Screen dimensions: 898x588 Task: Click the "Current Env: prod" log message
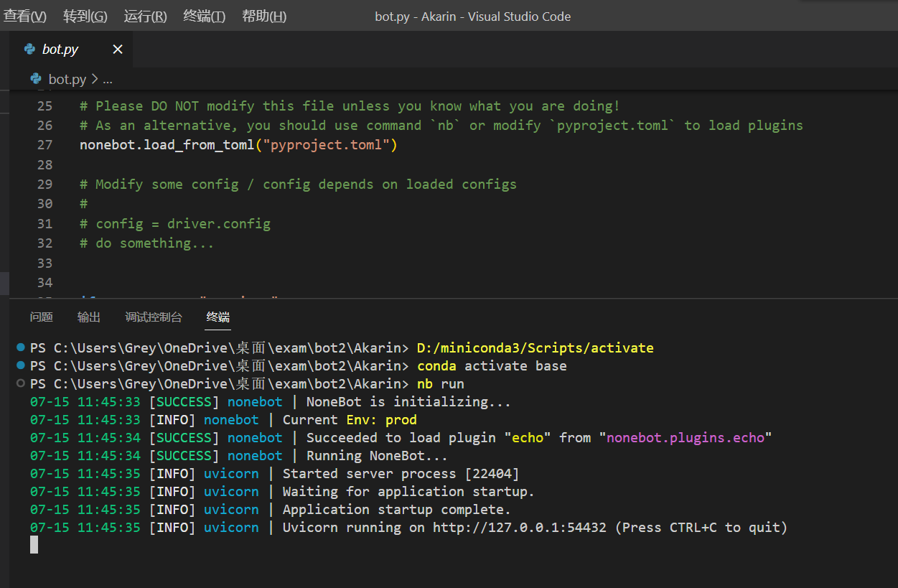point(350,420)
